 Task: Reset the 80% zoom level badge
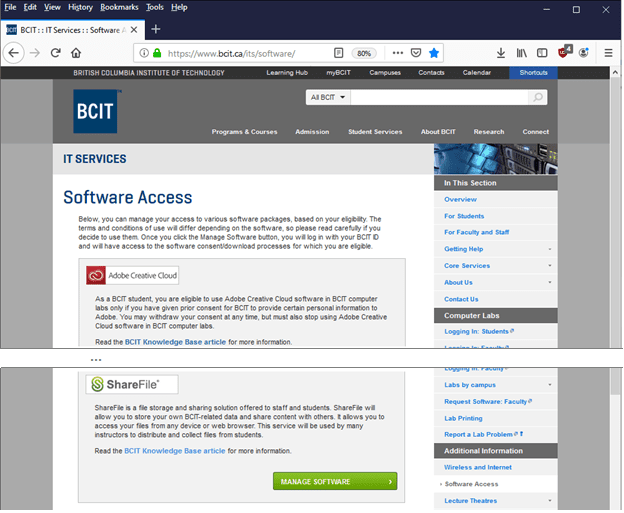pos(364,53)
